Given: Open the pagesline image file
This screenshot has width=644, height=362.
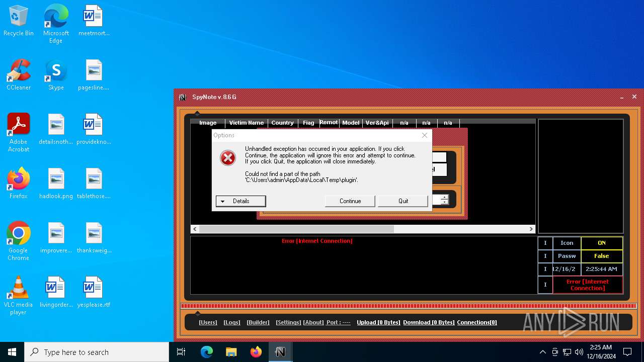Looking at the screenshot, I should pos(94,75).
